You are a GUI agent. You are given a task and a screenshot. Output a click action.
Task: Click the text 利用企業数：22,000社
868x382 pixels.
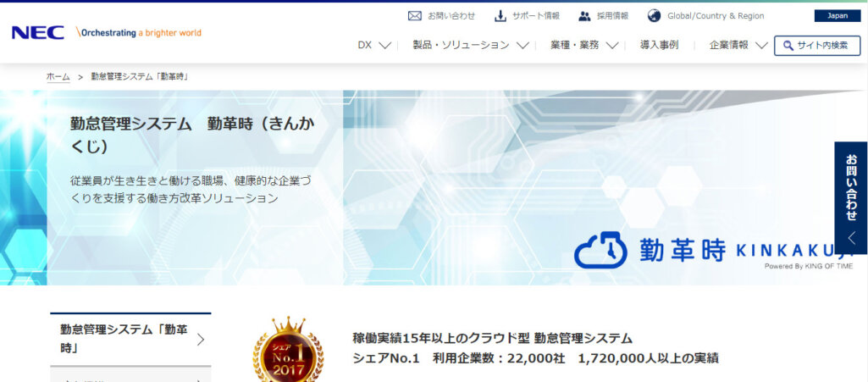pos(499,359)
